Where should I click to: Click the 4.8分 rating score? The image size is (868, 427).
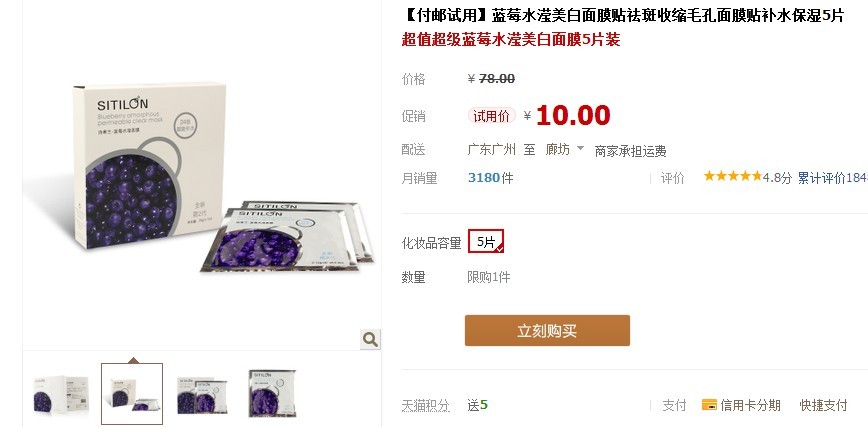point(777,178)
